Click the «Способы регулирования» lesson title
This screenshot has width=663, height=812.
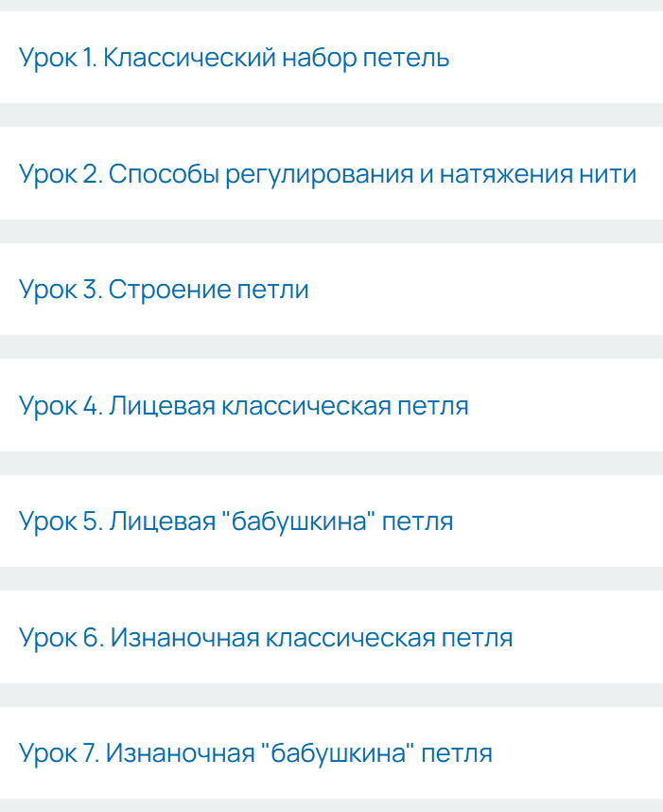pyautogui.click(x=327, y=174)
